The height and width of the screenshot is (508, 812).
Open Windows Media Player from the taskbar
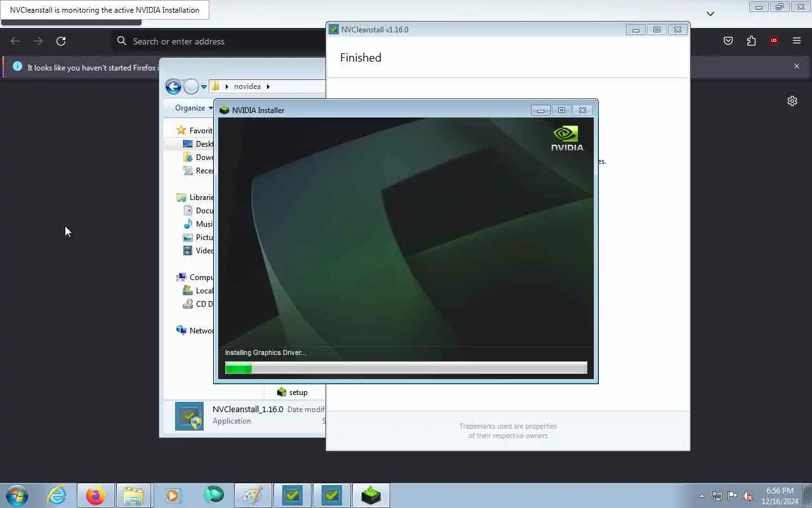point(173,495)
